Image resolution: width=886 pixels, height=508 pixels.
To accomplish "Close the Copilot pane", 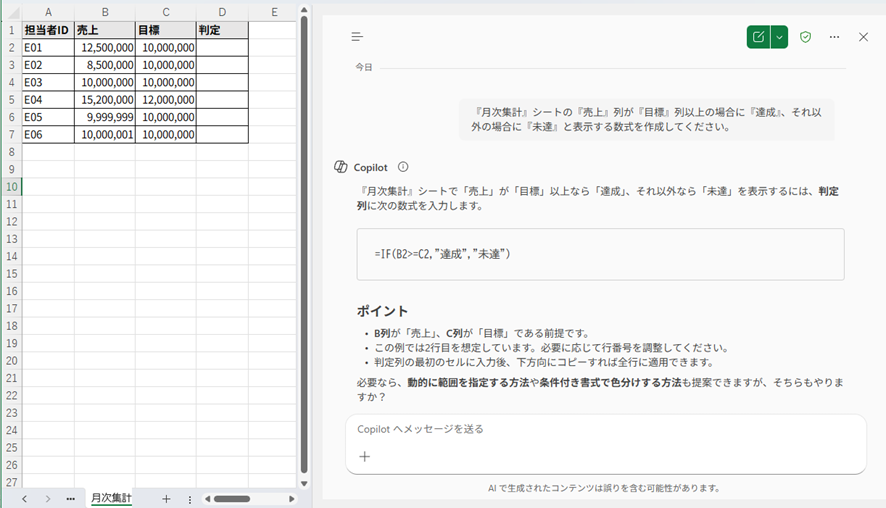I will (863, 37).
